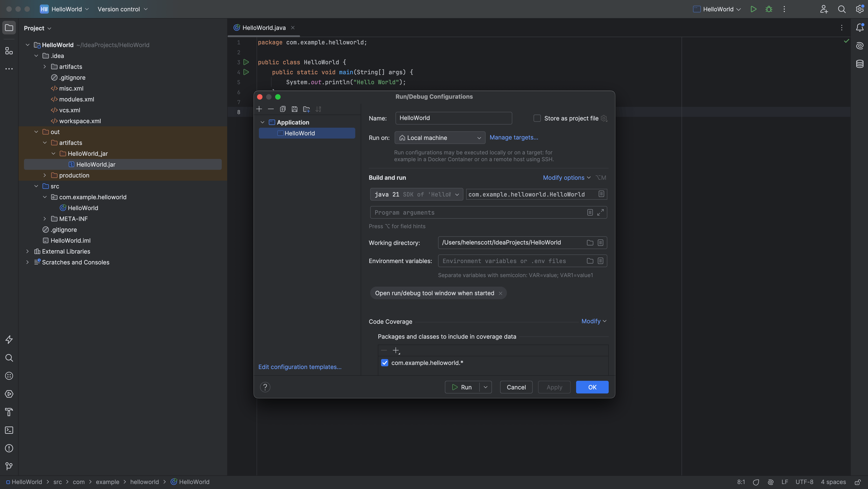Remove the Open run/debug tool window option
The width and height of the screenshot is (868, 489).
pyautogui.click(x=500, y=293)
